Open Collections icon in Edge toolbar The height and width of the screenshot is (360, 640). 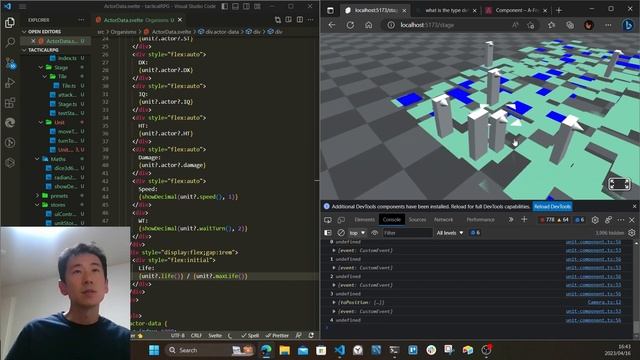pos(570,25)
